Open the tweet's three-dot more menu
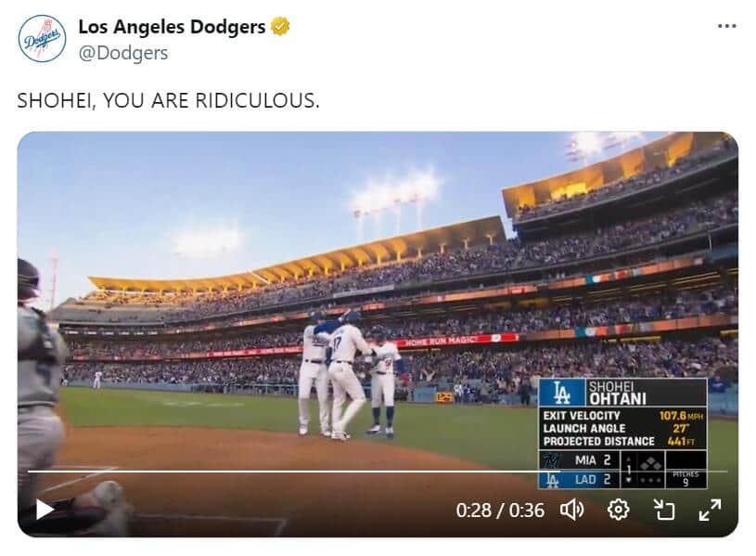This screenshot has height=556, width=756. pos(726,26)
